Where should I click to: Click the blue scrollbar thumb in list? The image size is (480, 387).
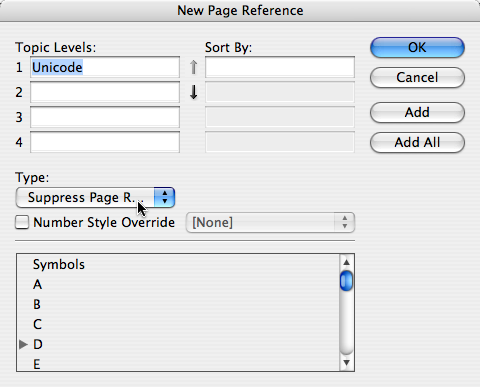(346, 281)
